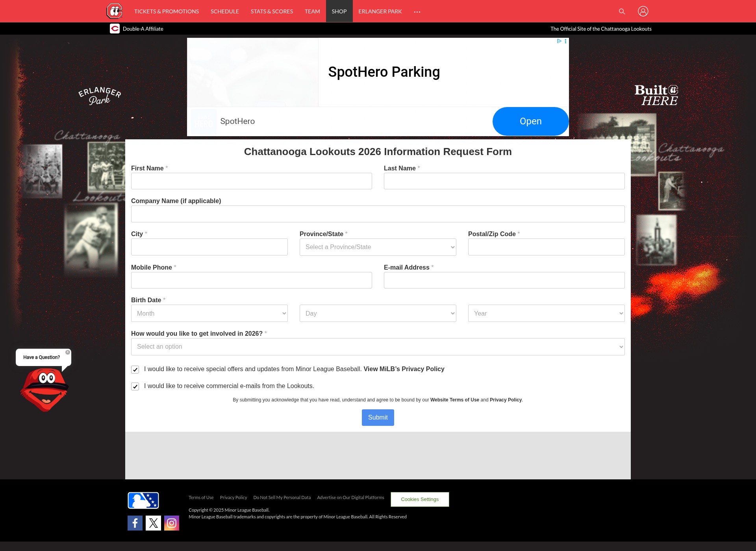
Task: Click the Last Name input field
Action: click(x=504, y=181)
